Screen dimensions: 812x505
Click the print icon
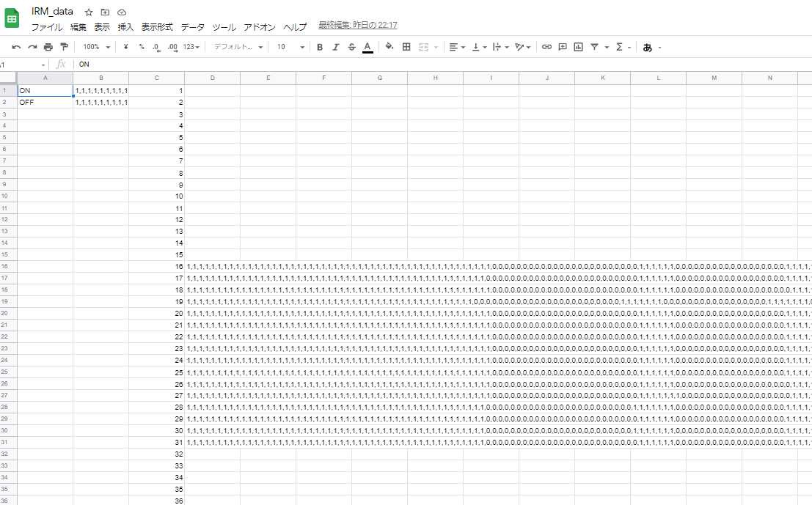tap(48, 47)
